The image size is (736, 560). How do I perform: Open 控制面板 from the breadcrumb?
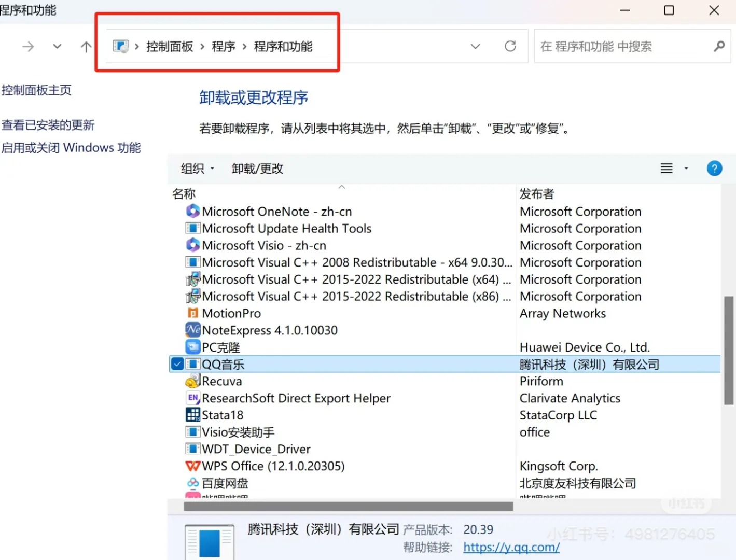click(170, 46)
